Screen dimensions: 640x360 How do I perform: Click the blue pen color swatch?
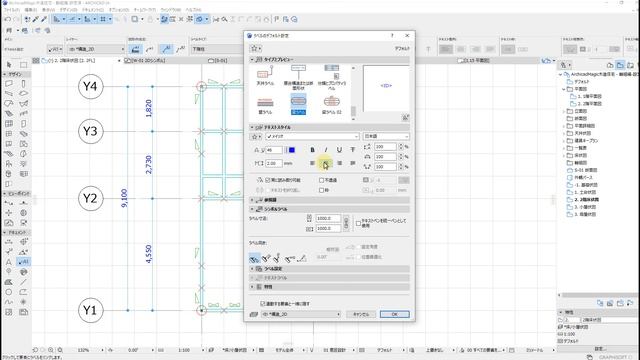tap(291, 150)
